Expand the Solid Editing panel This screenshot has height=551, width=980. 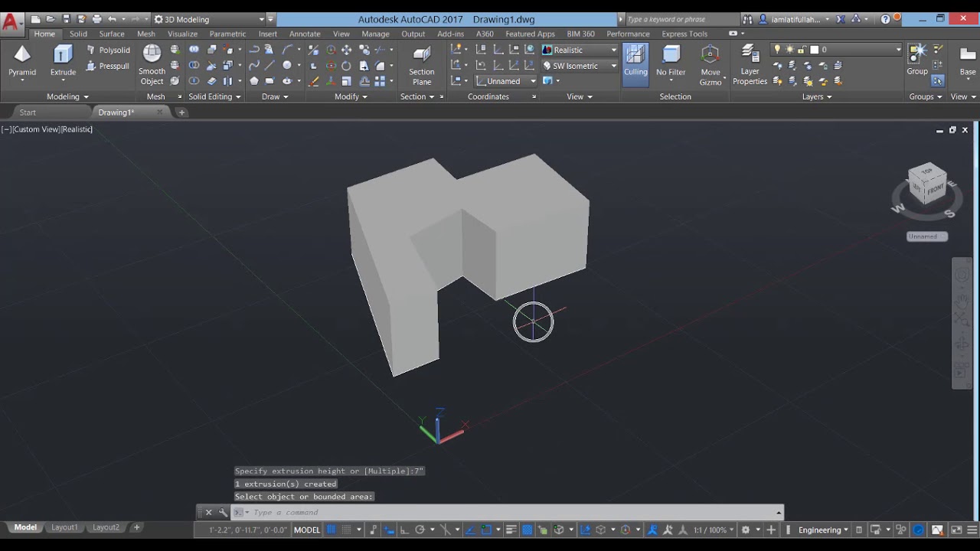pyautogui.click(x=215, y=96)
